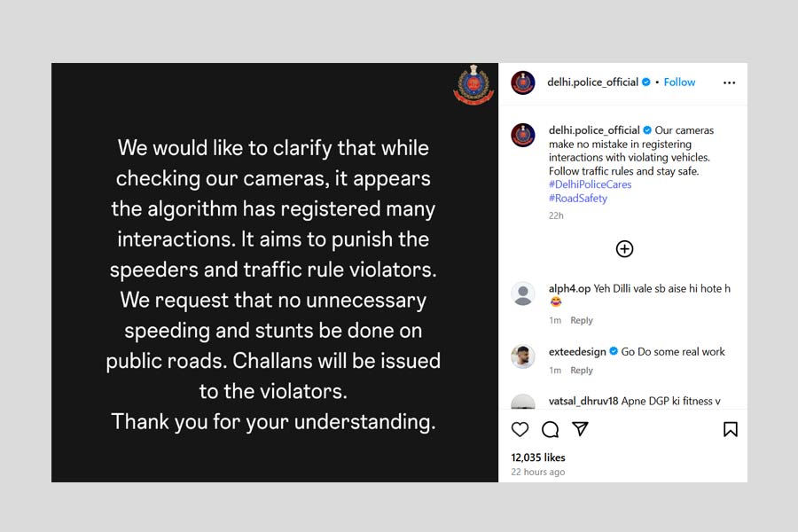Open comments via the speech bubble icon

tap(550, 429)
